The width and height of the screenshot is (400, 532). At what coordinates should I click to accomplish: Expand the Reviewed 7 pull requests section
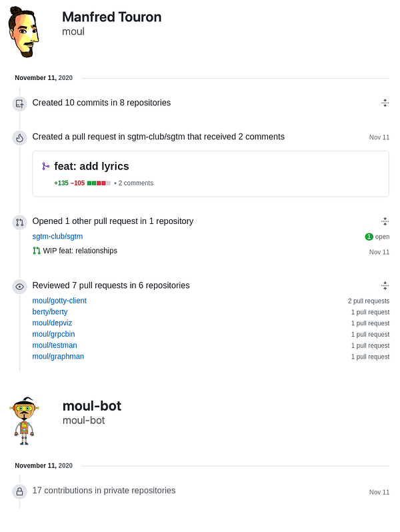385,285
